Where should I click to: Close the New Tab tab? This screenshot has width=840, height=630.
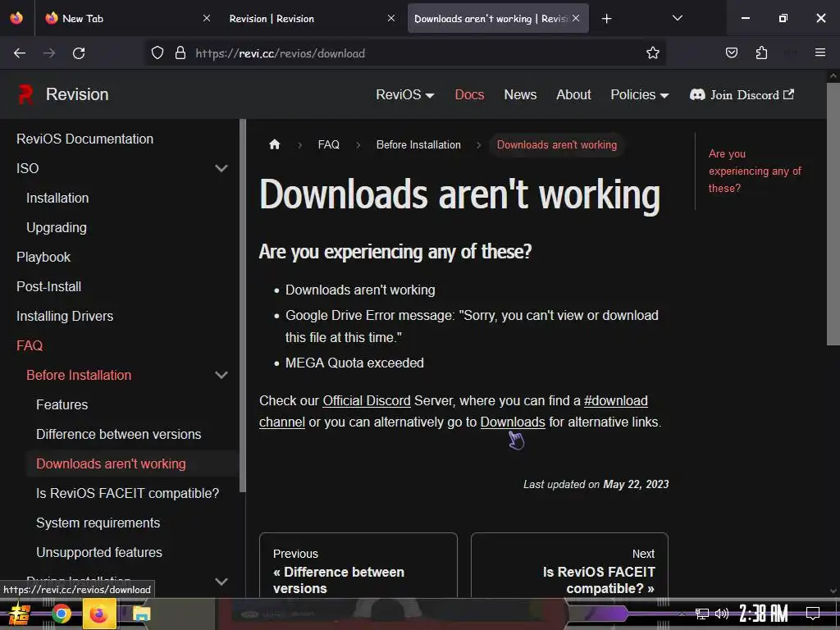[206, 18]
